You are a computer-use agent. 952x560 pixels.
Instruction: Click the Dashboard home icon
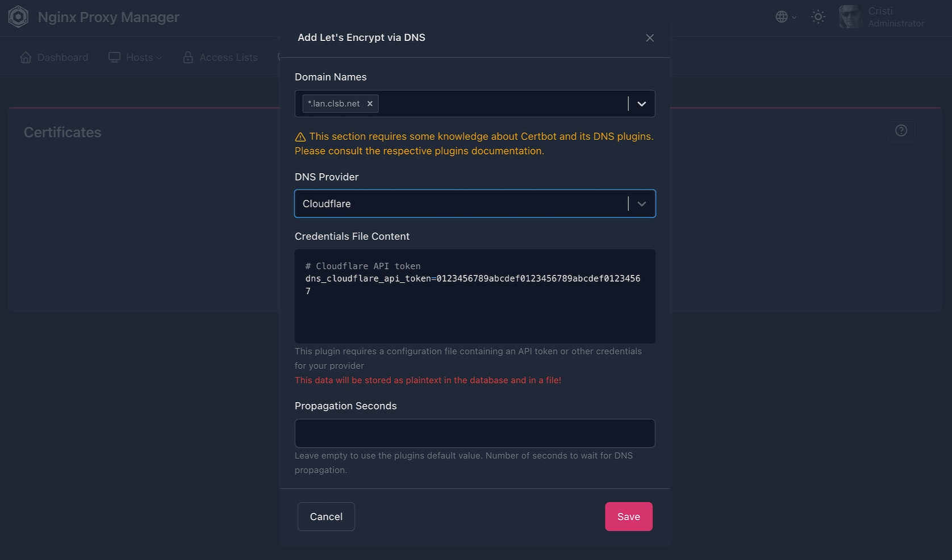point(26,57)
